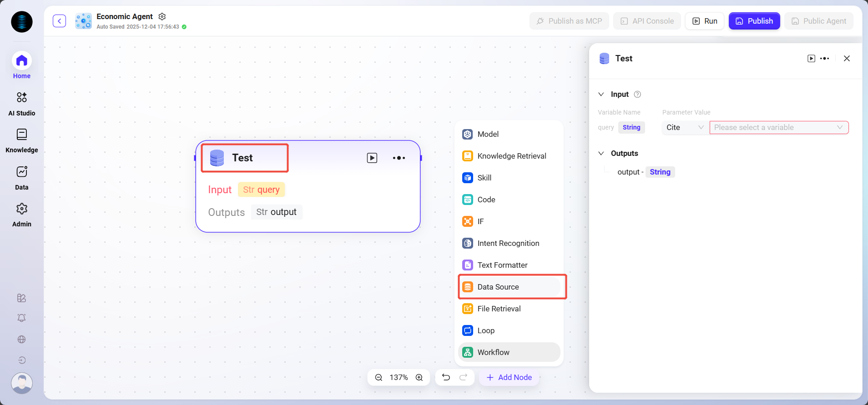Click the Add Node button
Screen dimensions: 868x405
coord(509,377)
